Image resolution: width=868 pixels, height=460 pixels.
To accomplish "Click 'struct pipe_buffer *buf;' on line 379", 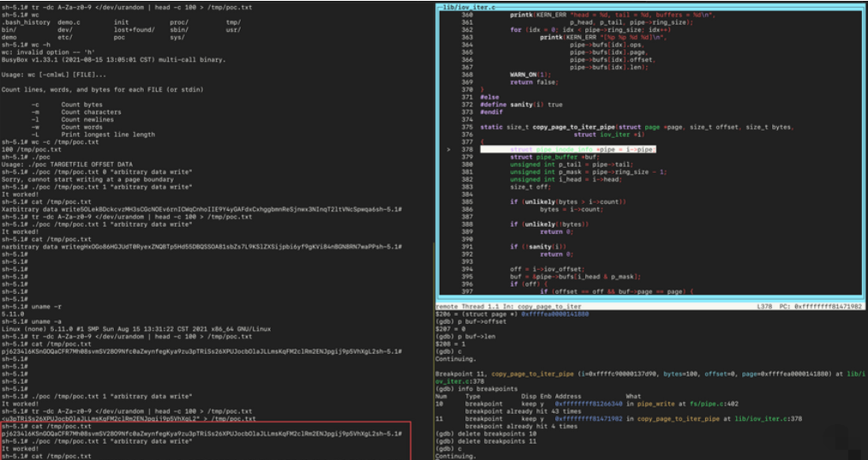I will 554,158.
